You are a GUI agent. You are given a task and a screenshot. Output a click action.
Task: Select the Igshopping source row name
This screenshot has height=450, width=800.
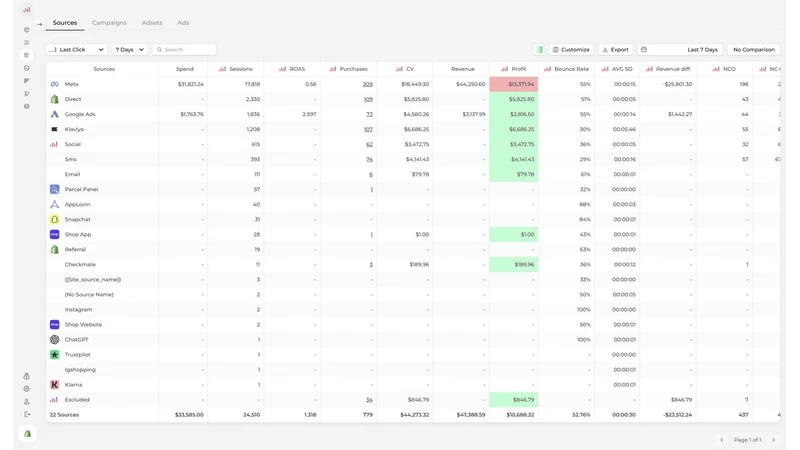coord(80,369)
